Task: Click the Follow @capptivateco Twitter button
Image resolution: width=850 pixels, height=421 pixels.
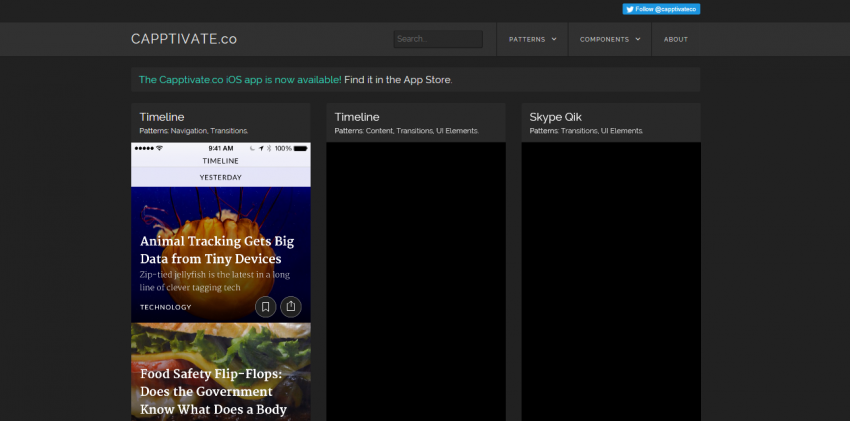Action: (661, 9)
